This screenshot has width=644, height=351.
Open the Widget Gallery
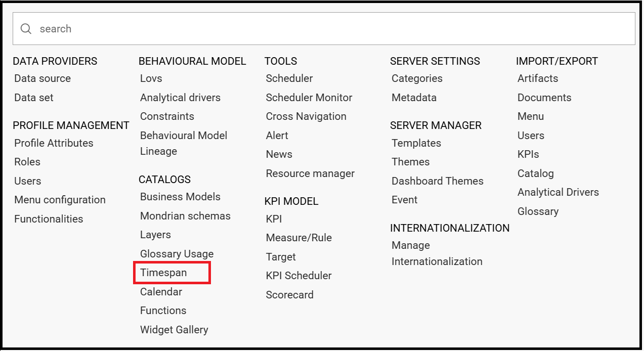(x=174, y=330)
